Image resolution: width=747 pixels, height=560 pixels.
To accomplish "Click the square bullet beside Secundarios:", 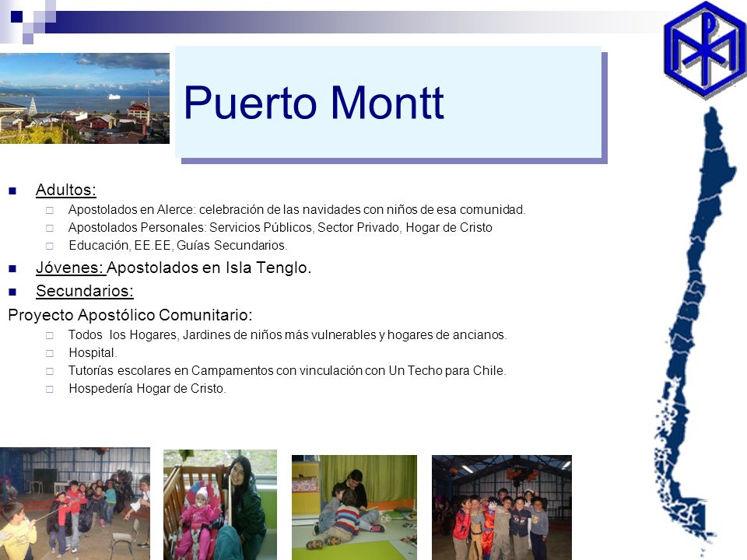I will pos(12,292).
